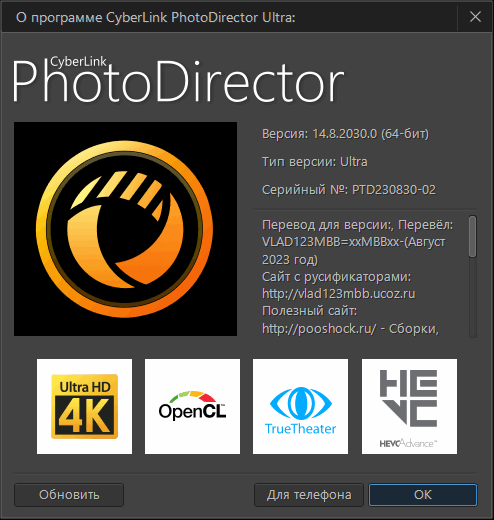Click the VLAD123MBB=xxMBBxx translator line
This screenshot has width=494, height=520.
point(353,242)
